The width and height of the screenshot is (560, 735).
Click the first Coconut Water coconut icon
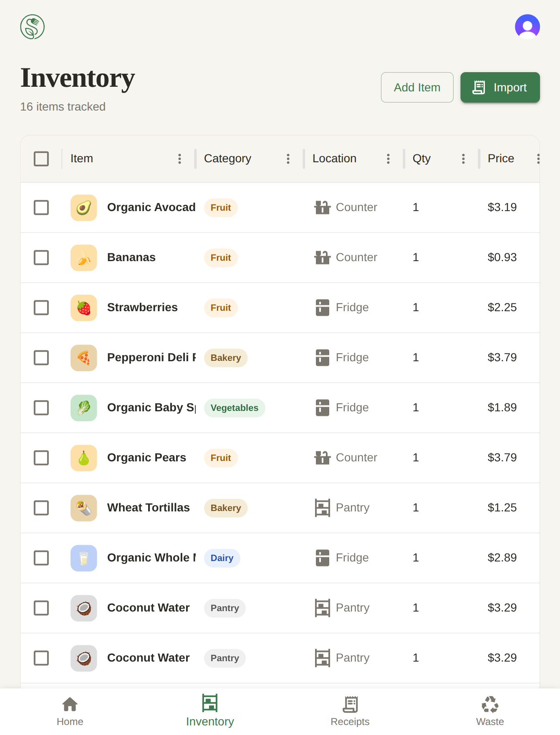(84, 608)
